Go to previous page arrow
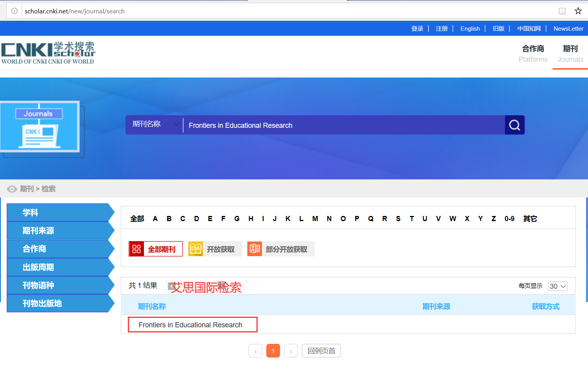This screenshot has width=588, height=369. 255,351
